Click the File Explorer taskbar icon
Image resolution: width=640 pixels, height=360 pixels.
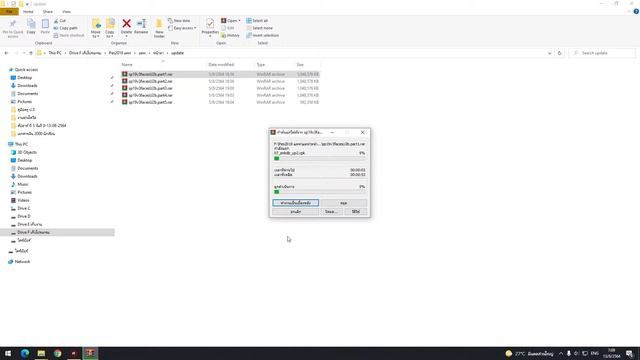(x=41, y=353)
